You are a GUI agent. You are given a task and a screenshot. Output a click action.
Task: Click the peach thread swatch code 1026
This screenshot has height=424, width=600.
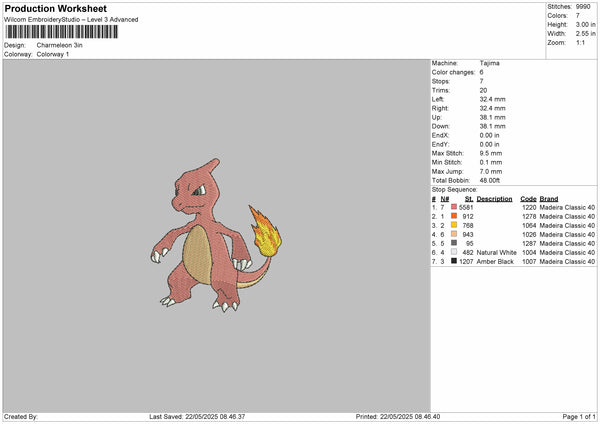[454, 234]
